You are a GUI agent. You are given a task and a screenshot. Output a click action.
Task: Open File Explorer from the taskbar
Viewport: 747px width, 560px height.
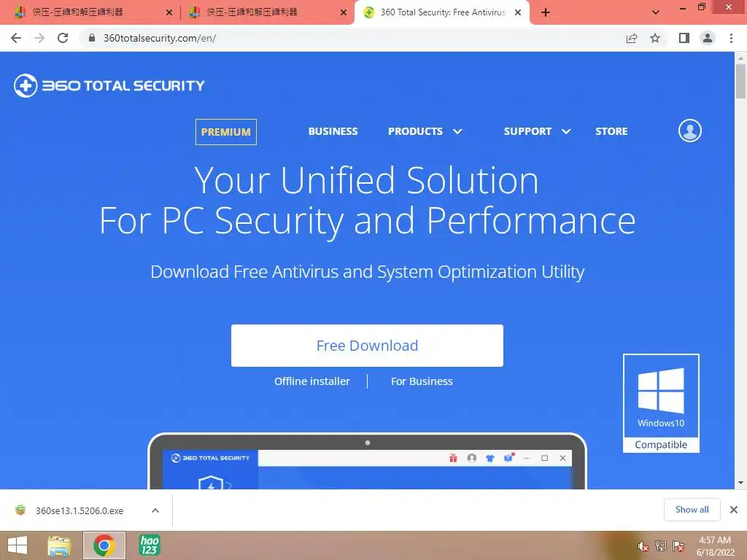[59, 545]
